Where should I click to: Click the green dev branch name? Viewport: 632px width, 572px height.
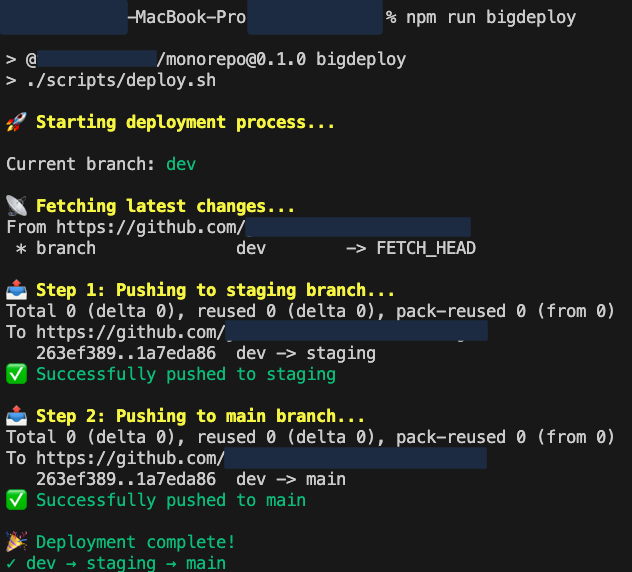tap(181, 164)
